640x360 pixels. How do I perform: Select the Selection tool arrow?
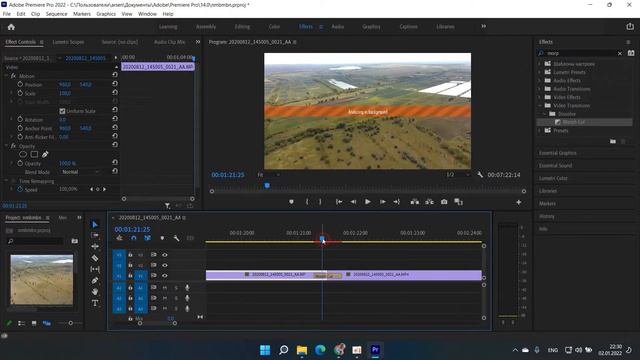point(95,224)
